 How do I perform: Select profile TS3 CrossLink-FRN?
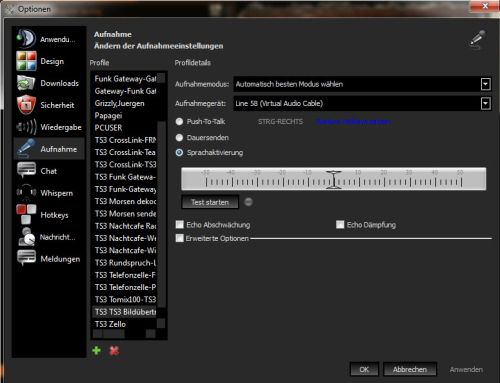[x=125, y=140]
